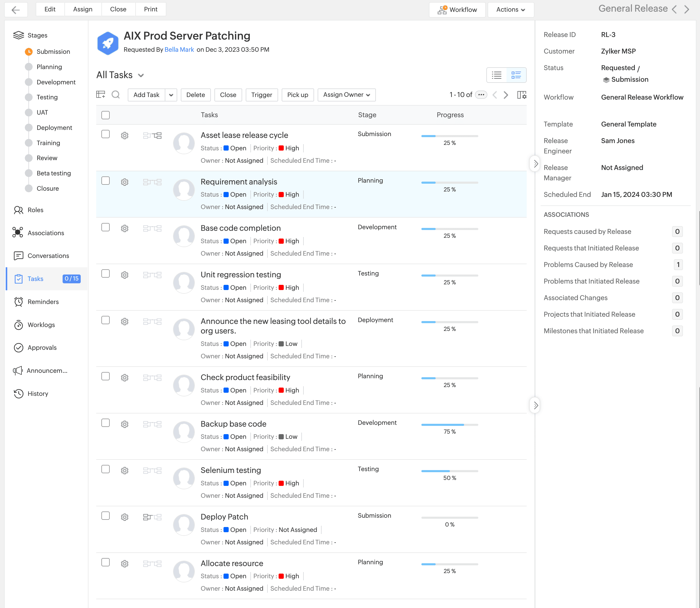This screenshot has width=700, height=608.
Task: Tick the select-all tasks checkbox
Action: (x=106, y=115)
